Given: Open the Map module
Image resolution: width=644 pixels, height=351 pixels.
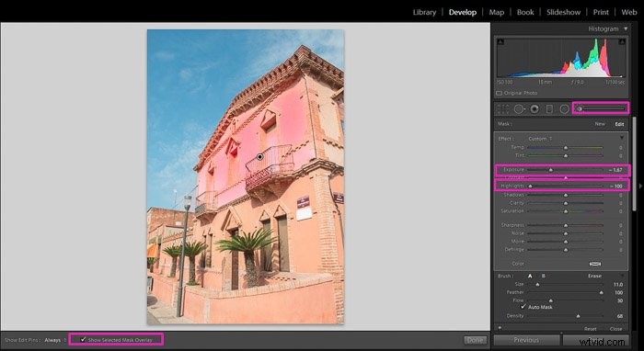Looking at the screenshot, I should pos(497,12).
